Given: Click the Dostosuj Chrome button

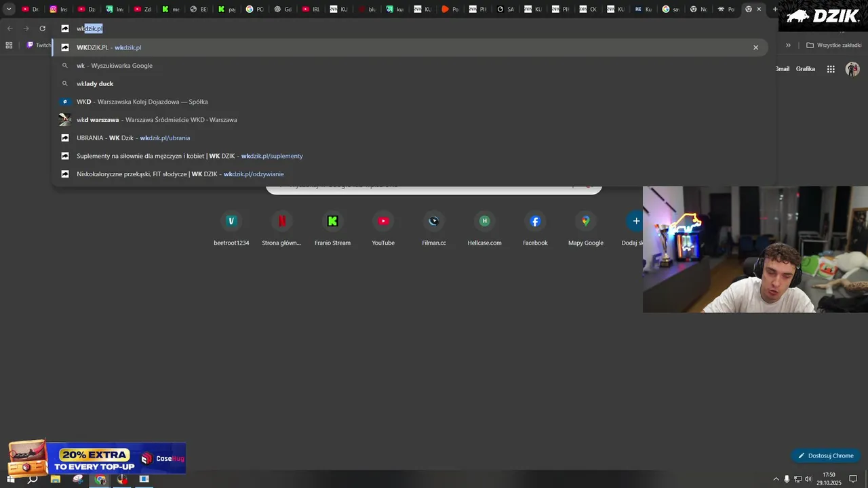Looking at the screenshot, I should point(825,455).
